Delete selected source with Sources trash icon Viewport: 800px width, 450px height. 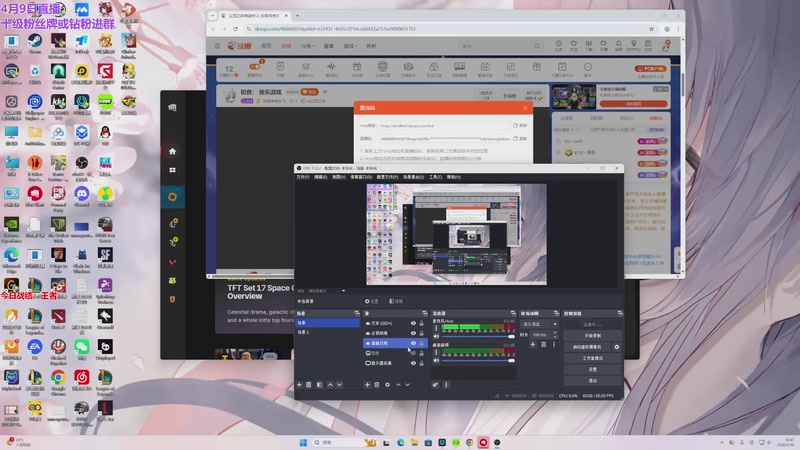377,385
